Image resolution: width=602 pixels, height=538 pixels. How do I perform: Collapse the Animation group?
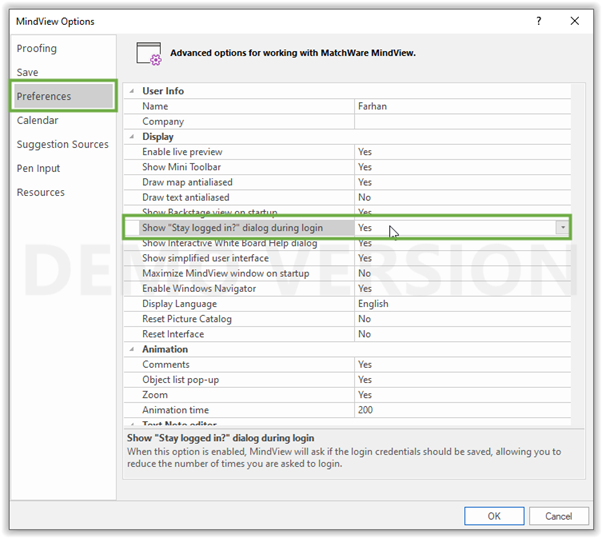click(x=132, y=349)
